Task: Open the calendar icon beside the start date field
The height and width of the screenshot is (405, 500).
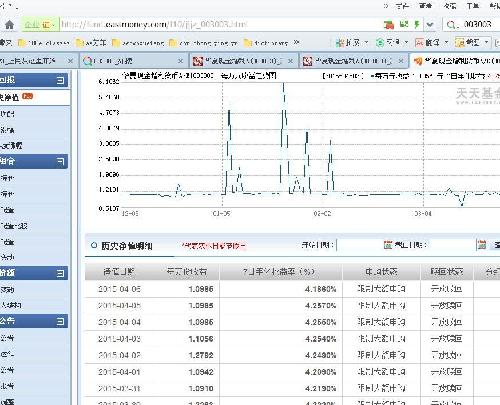Action: click(x=388, y=245)
